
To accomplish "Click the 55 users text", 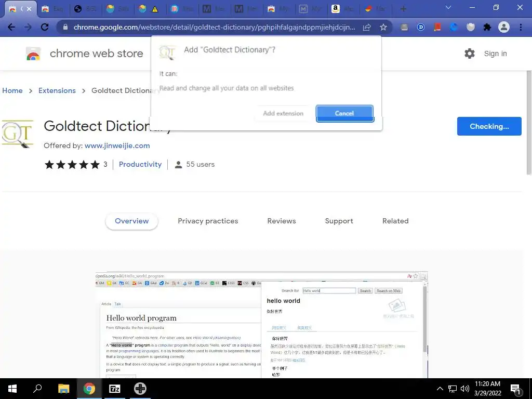I will click(200, 165).
